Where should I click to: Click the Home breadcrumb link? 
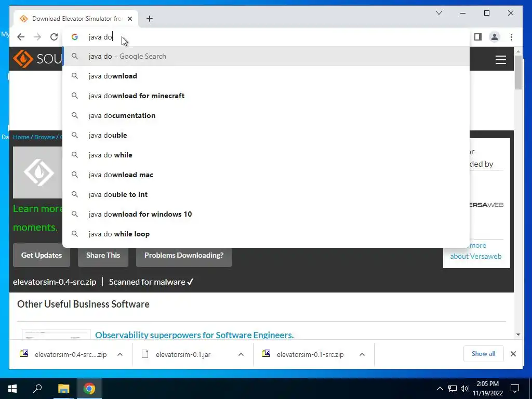(21, 137)
